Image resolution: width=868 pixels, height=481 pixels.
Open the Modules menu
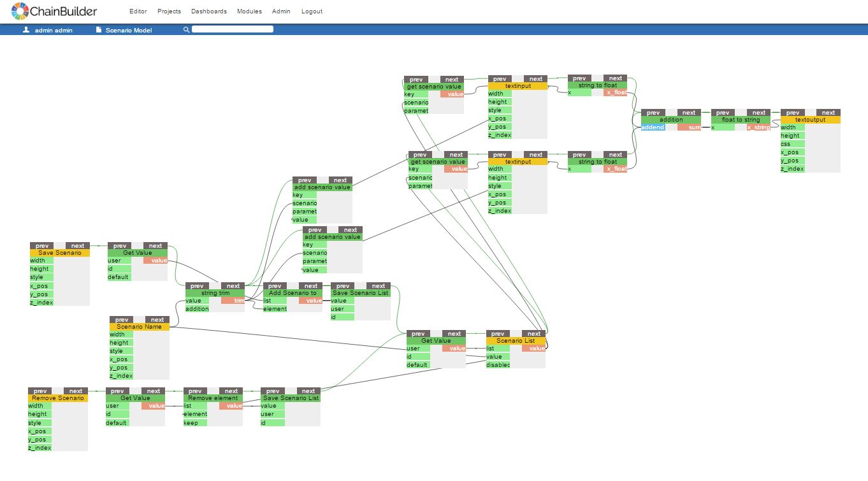pyautogui.click(x=249, y=11)
